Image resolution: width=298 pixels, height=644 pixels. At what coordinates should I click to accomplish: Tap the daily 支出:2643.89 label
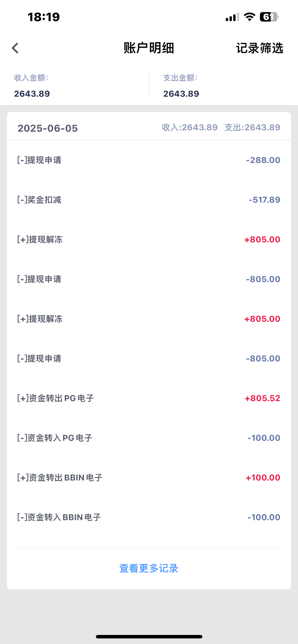coord(252,127)
